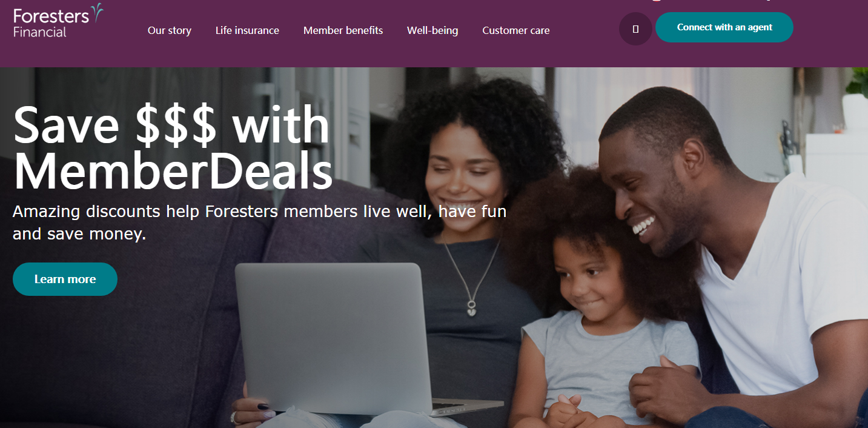Viewport: 868px width, 428px height.
Task: Select Customer care in the navigation
Action: click(516, 30)
